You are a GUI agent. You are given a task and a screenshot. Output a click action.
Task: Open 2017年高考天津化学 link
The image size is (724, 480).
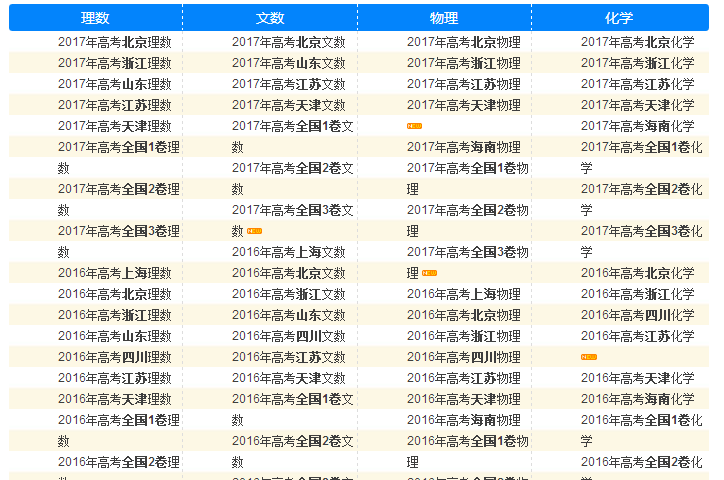[637, 105]
